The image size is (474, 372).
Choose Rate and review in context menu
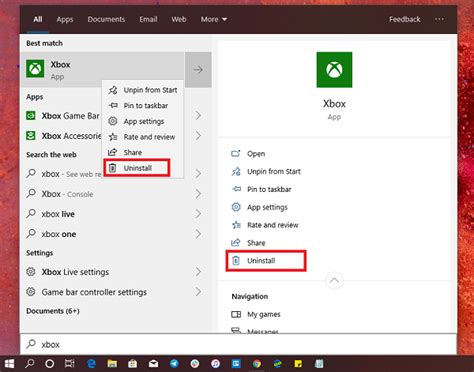[x=143, y=137]
